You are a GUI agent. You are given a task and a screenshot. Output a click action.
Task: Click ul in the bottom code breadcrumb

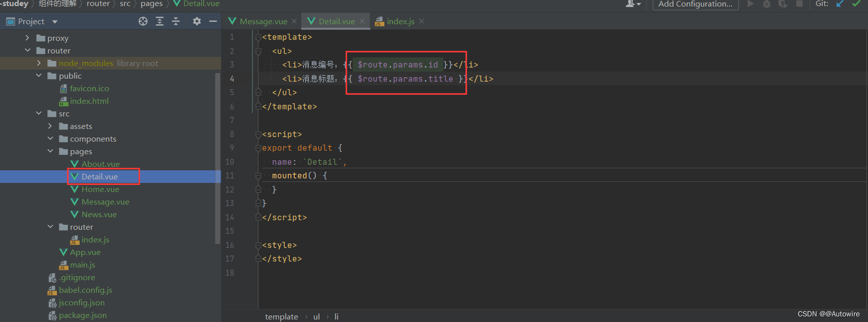pos(316,316)
